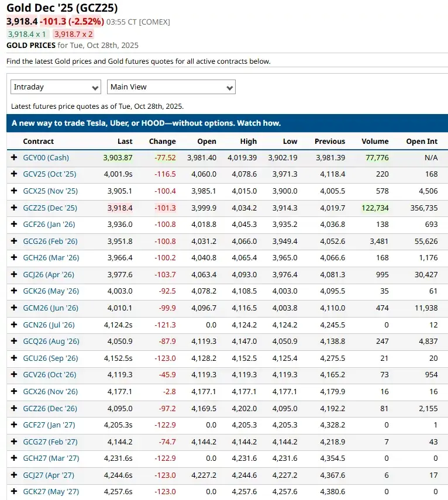Click plus icon beside GCG26 (Feb '26)
This screenshot has height=500, width=448.
(x=14, y=241)
